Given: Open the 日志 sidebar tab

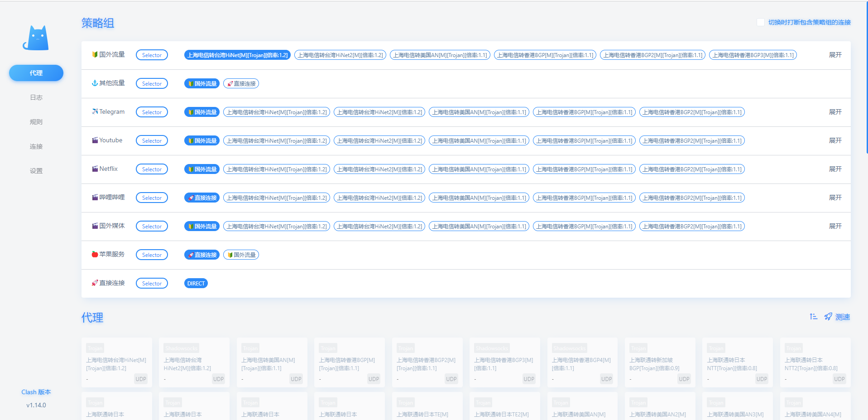Looking at the screenshot, I should pyautogui.click(x=36, y=97).
